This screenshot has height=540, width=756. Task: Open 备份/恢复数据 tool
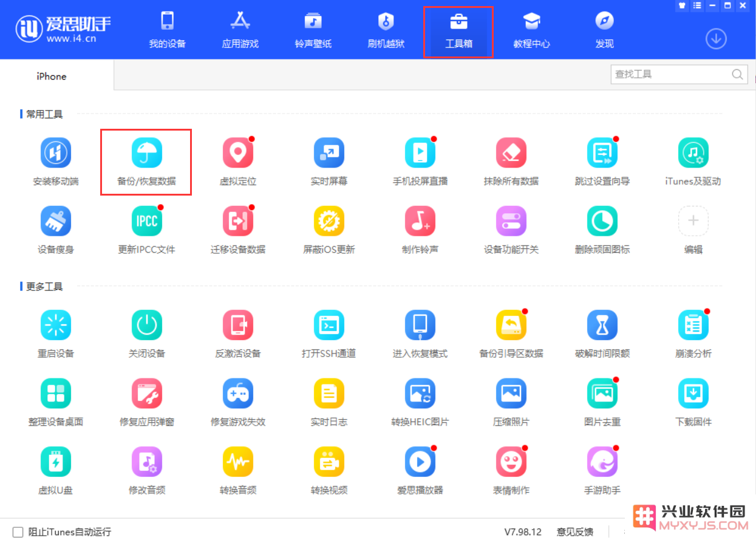pyautogui.click(x=147, y=161)
